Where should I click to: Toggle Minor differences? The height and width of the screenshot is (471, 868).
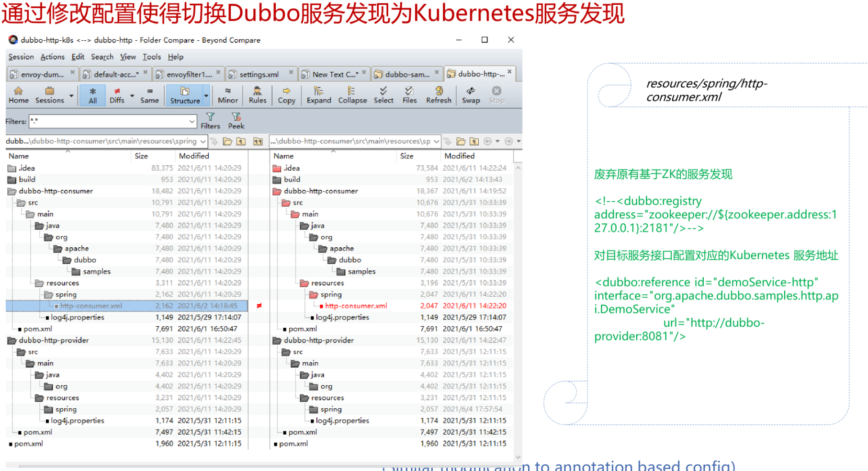click(x=227, y=95)
